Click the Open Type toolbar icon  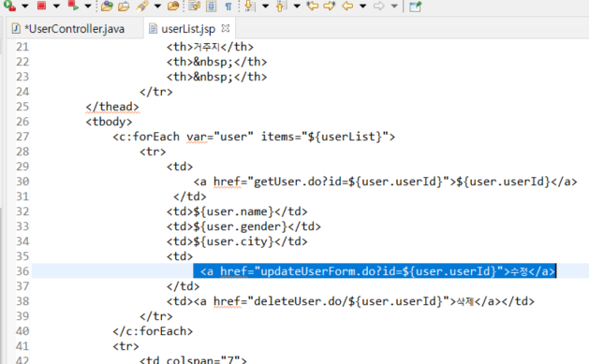pyautogui.click(x=107, y=6)
